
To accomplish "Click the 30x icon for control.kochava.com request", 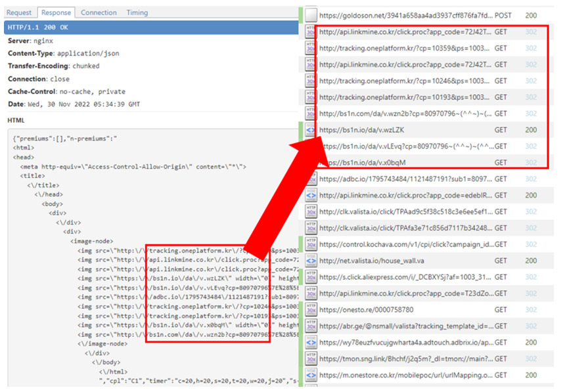I will [x=310, y=244].
